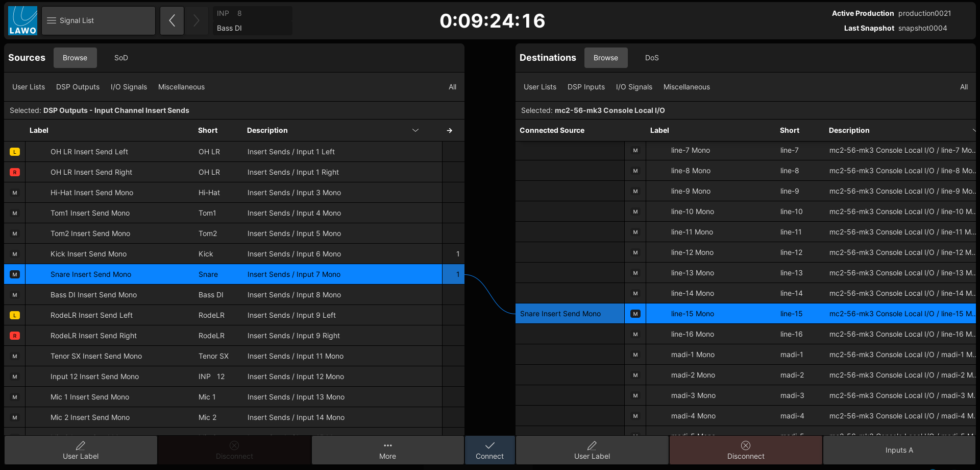
Task: Click the Destinations User Label pencil button
Action: click(x=592, y=450)
